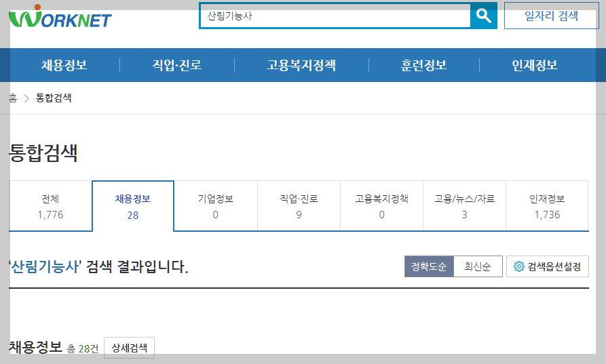Click the WORKNET logo
The width and height of the screenshot is (606, 364).
click(60, 16)
